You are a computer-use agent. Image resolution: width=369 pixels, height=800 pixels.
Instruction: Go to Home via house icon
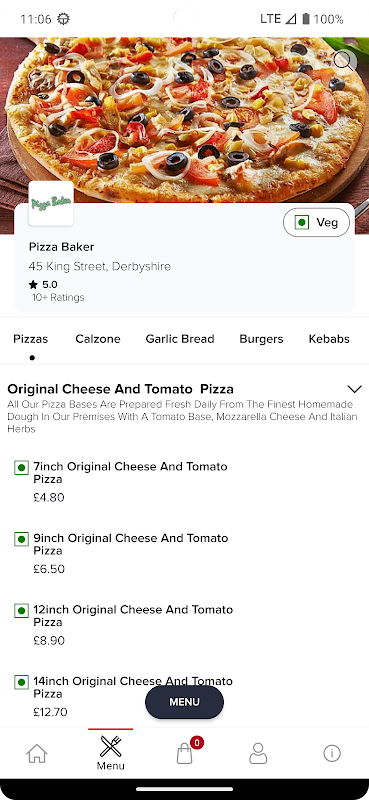pos(37,754)
